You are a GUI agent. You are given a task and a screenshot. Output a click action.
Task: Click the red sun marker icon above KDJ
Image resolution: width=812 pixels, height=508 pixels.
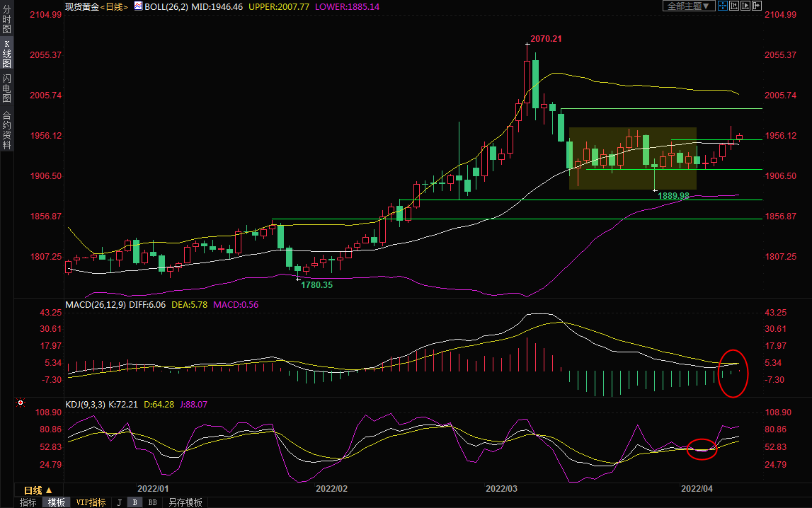[21, 404]
